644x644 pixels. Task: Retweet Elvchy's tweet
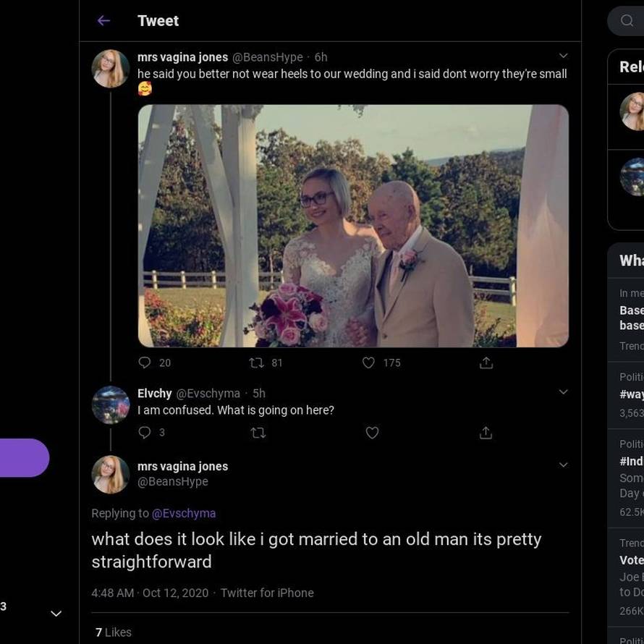(x=258, y=433)
